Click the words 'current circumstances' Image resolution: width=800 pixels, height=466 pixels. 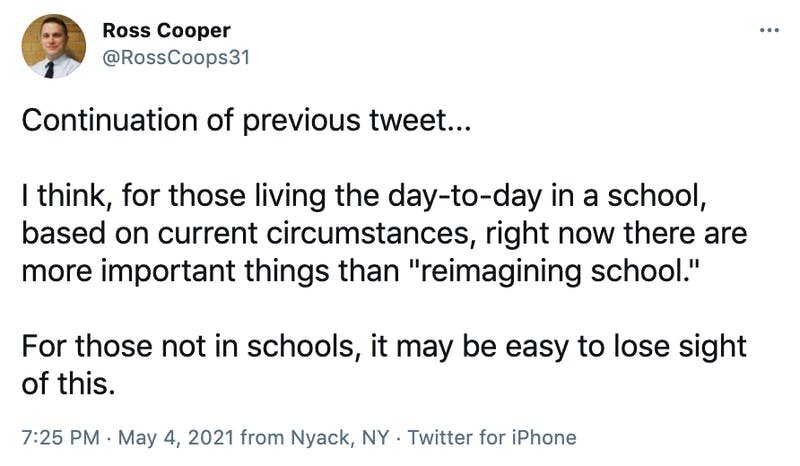tap(313, 233)
